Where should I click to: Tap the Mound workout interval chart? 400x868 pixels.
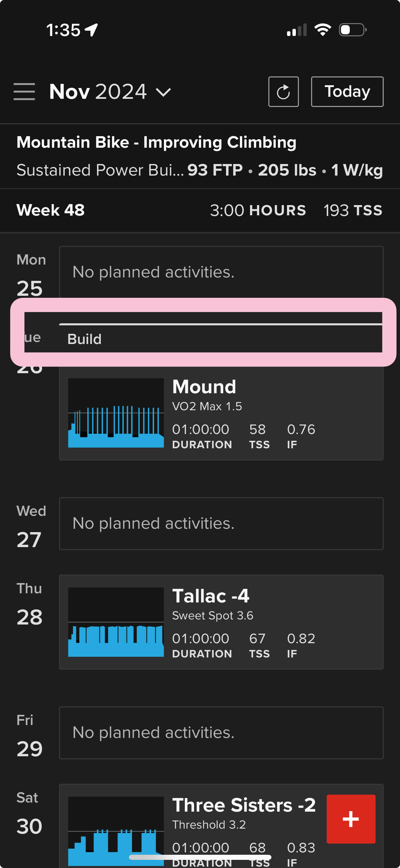116,413
